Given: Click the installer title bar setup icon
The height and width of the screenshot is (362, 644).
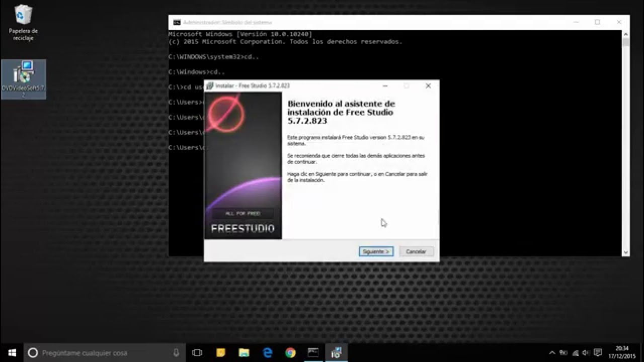Looking at the screenshot, I should tap(210, 86).
